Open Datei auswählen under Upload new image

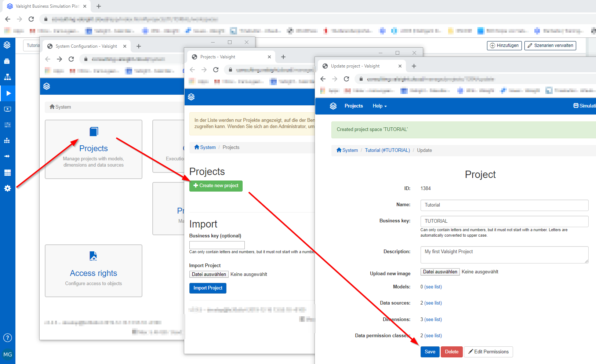click(x=440, y=272)
